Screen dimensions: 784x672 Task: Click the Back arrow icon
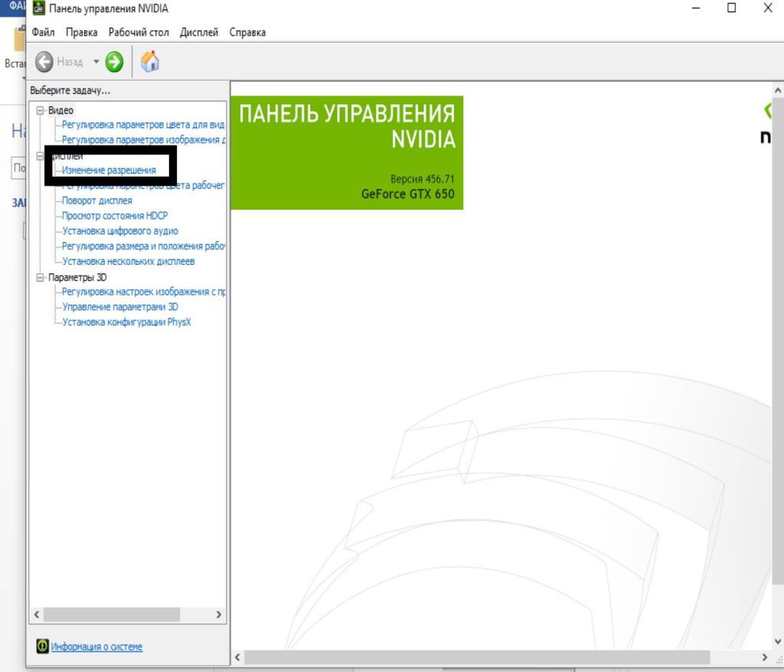(44, 62)
